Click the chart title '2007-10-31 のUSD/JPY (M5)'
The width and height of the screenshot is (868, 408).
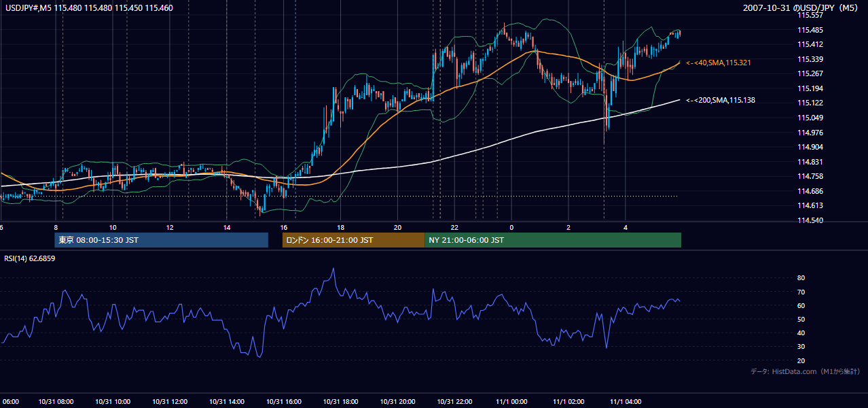coord(801,8)
